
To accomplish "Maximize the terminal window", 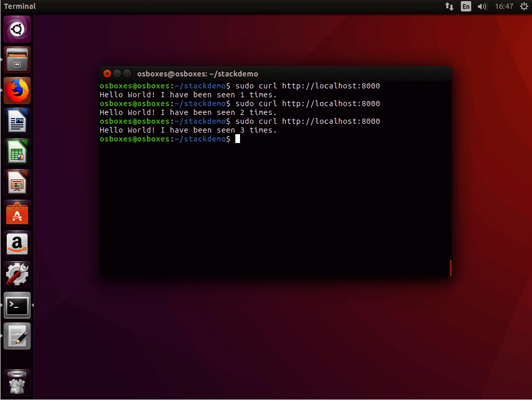I will [127, 74].
